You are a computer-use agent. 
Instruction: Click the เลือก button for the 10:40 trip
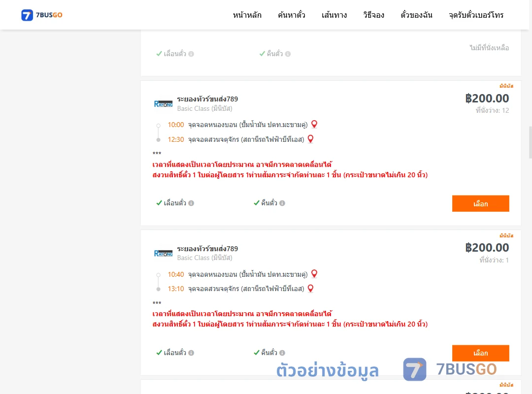point(480,353)
